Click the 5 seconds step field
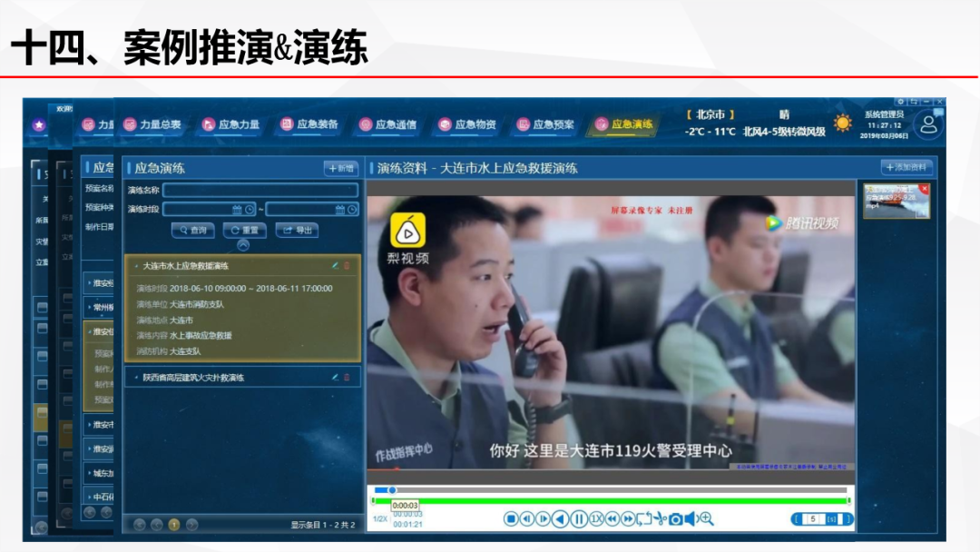This screenshot has width=980, height=552. [812, 519]
